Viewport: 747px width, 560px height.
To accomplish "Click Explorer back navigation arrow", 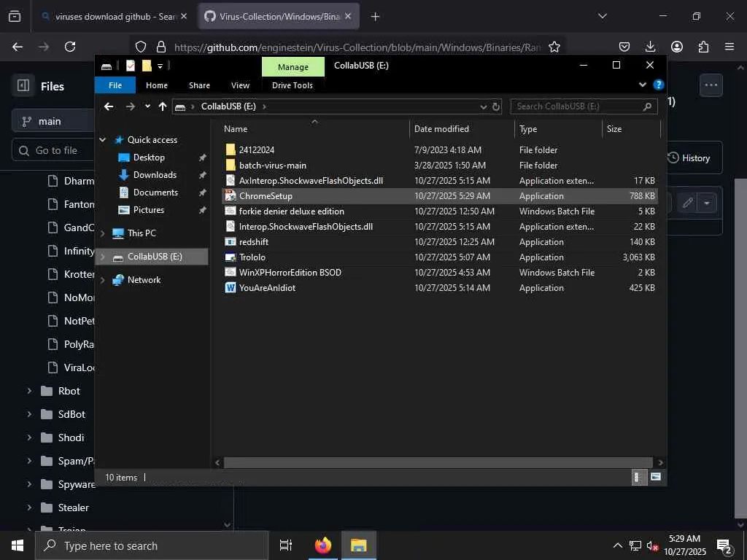I will 109,106.
